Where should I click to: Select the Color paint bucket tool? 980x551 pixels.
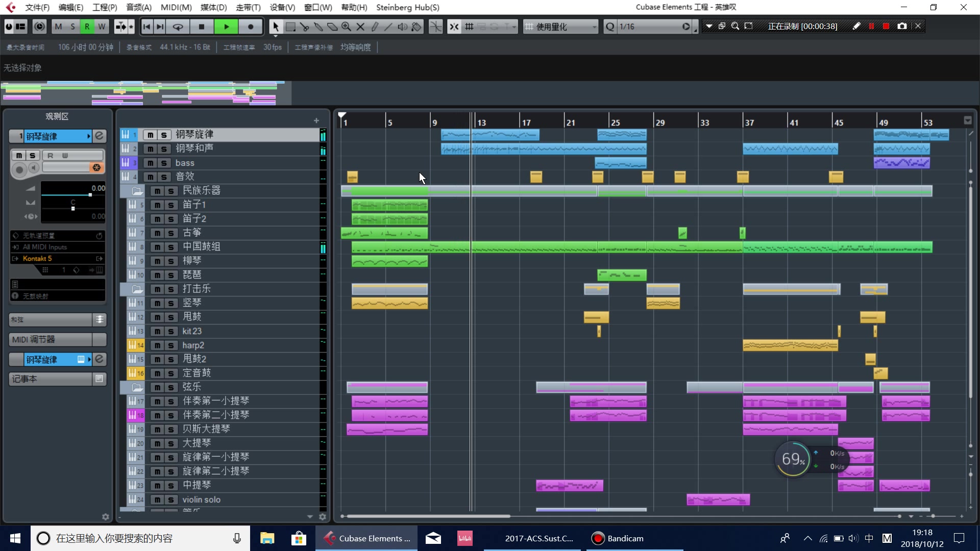point(416,27)
